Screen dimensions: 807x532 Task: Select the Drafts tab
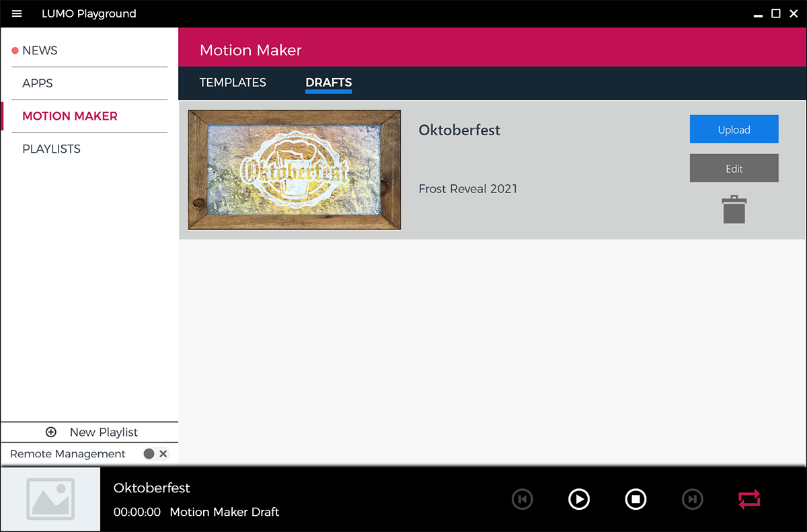pos(328,83)
